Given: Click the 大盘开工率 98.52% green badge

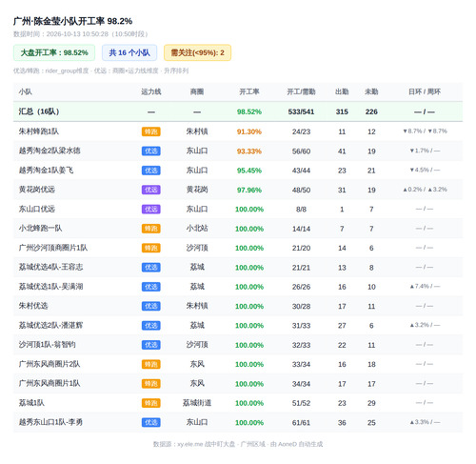Looking at the screenshot, I should pyautogui.click(x=54, y=52).
